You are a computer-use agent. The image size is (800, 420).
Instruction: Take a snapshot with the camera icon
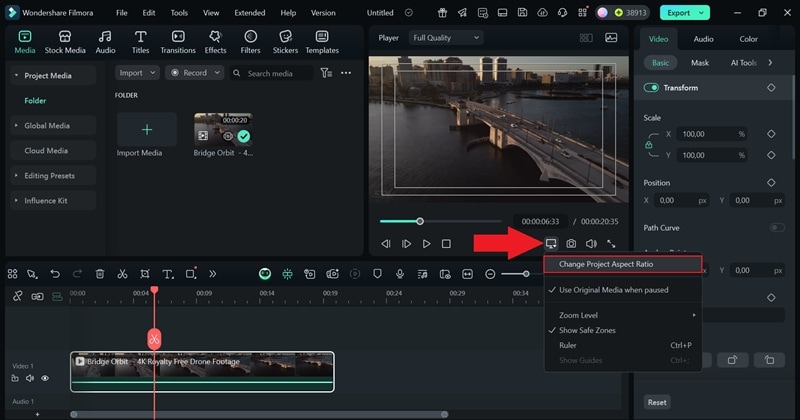[x=571, y=244]
